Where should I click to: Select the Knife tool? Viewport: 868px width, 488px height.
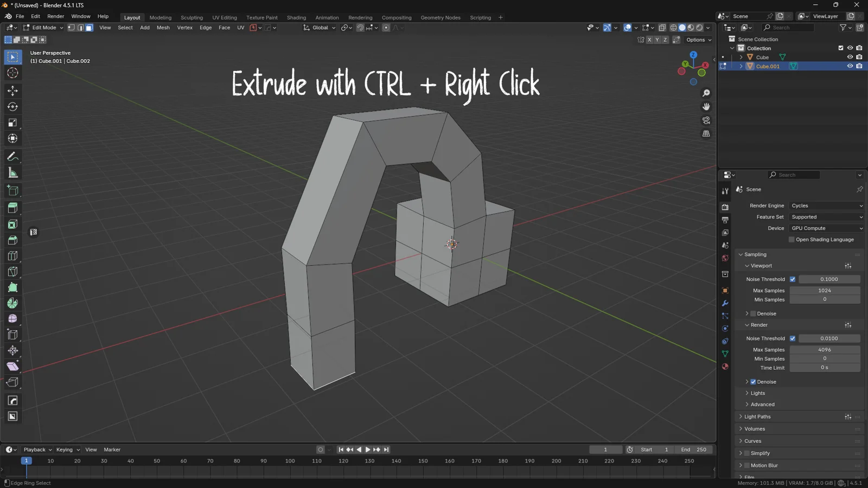coord(12,271)
